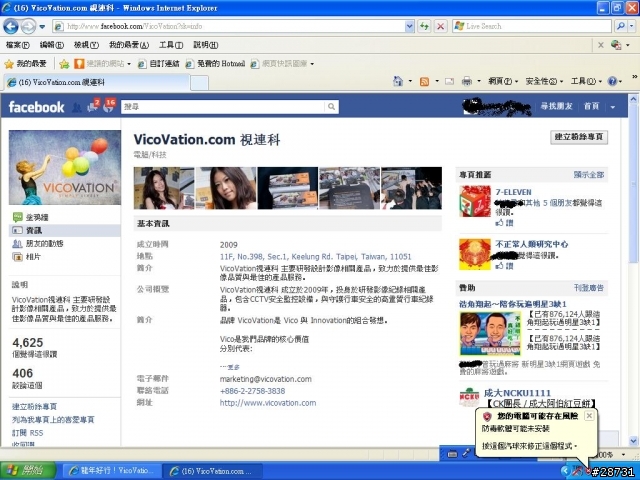Open 朋友的動態 in sidebar

click(38, 244)
